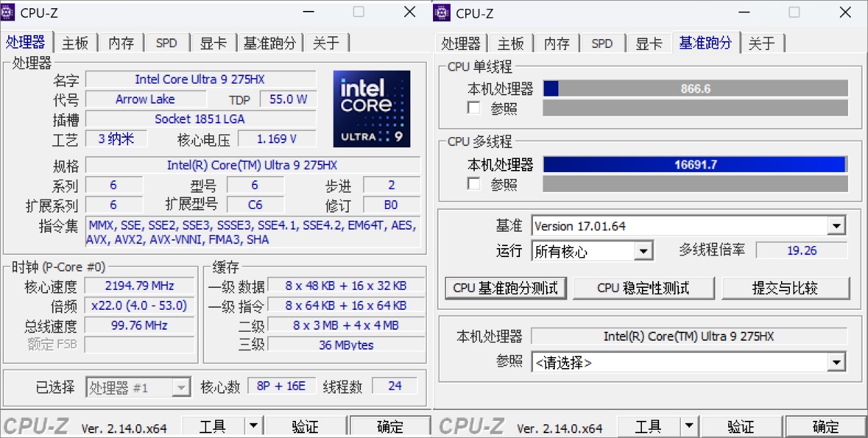Image resolution: width=868 pixels, height=438 pixels.
Task: Expand the 工具 arrow in the right window
Action: (689, 427)
